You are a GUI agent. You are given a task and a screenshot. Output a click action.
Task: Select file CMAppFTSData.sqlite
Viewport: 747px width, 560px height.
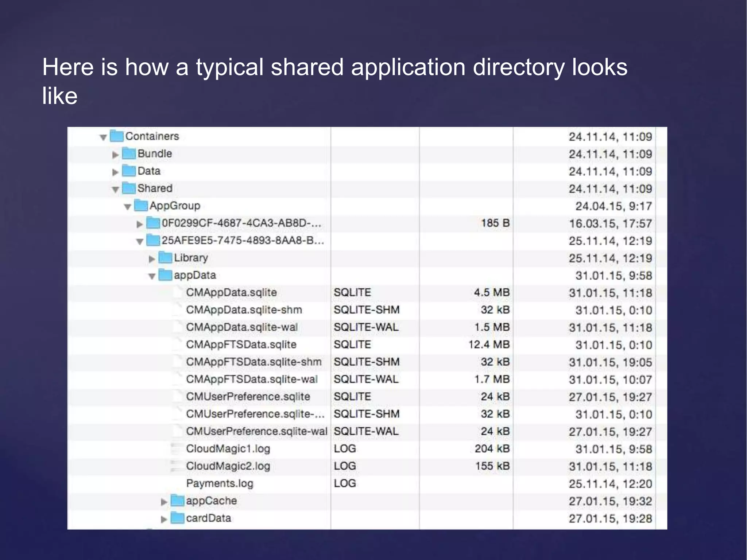[241, 345]
